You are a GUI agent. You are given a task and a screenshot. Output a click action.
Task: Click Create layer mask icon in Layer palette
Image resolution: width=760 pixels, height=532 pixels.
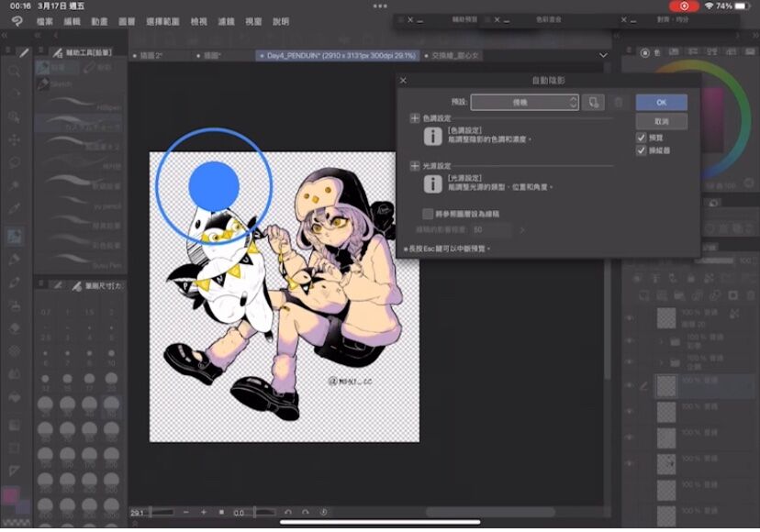[732, 295]
